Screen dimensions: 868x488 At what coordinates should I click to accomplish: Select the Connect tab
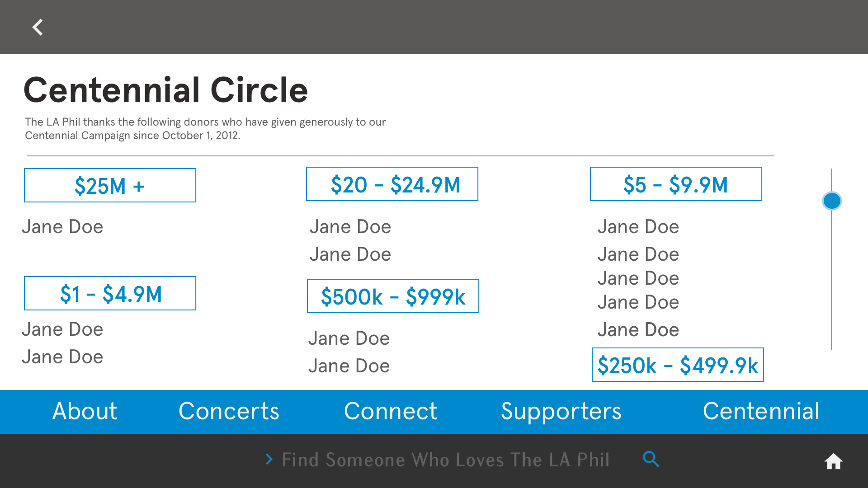point(391,411)
